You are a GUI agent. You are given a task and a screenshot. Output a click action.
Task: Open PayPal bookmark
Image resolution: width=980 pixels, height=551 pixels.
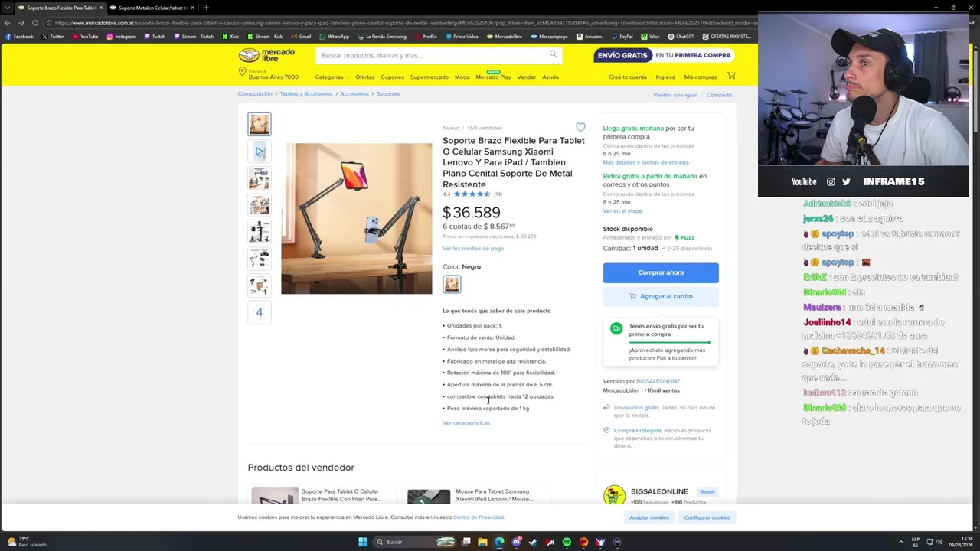[x=622, y=37]
